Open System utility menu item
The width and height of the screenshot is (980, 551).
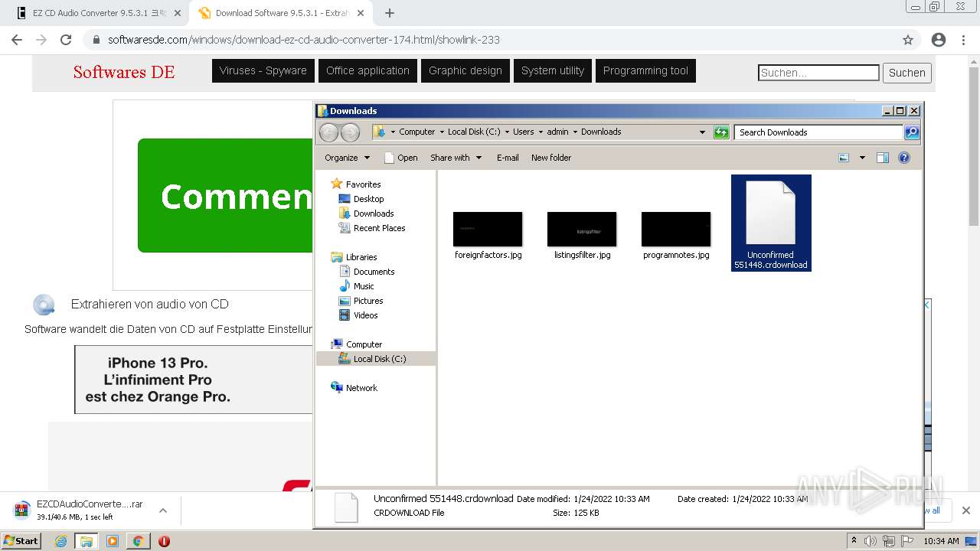click(x=553, y=70)
